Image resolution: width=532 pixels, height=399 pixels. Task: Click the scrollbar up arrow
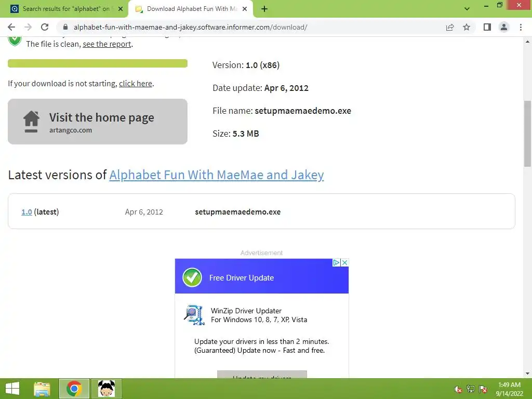[527, 42]
